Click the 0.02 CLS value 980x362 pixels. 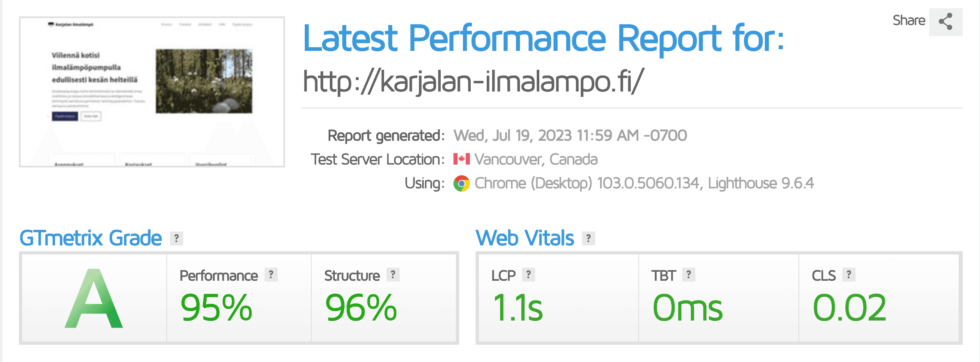click(849, 308)
